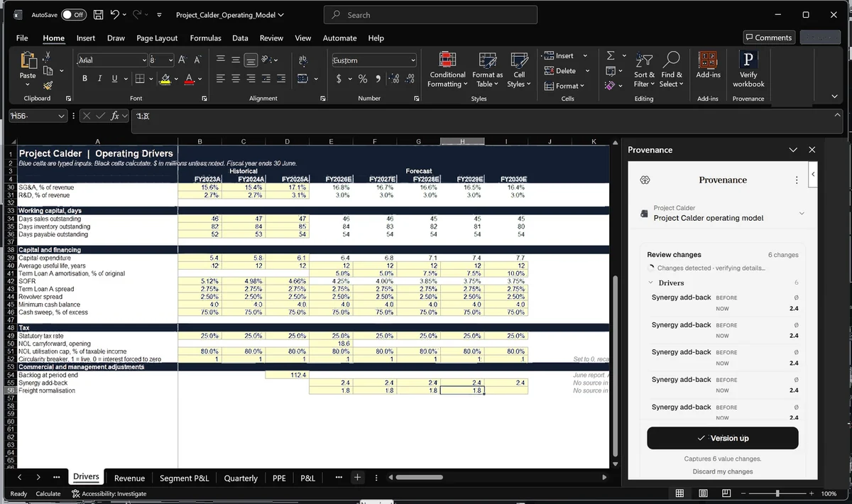The width and height of the screenshot is (852, 504).
Task: Open the Insert cells dropdown arrow
Action: (x=585, y=55)
